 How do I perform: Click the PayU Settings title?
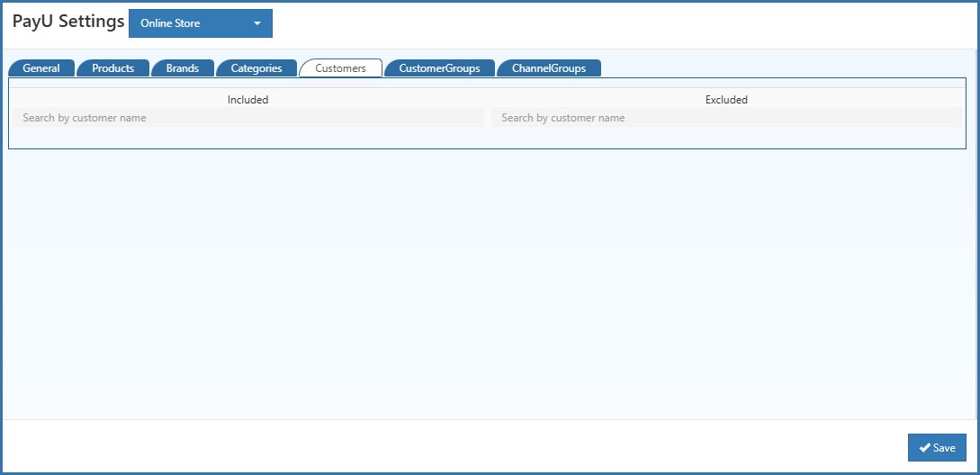pos(68,22)
